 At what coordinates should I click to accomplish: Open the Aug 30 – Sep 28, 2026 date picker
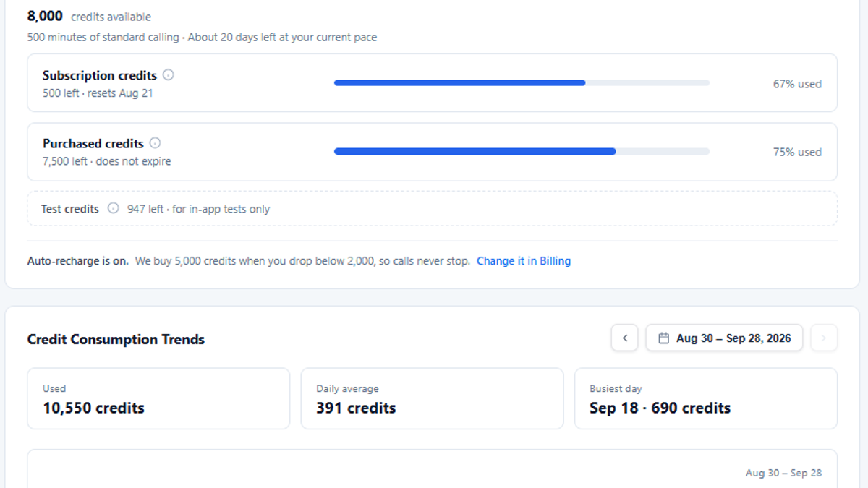tap(724, 338)
